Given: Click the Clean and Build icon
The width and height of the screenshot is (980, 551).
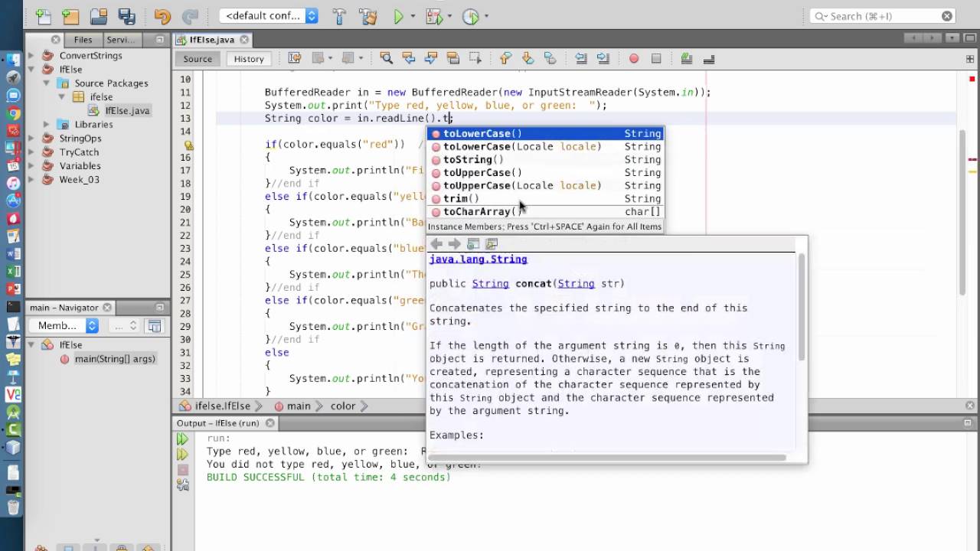Looking at the screenshot, I should (x=367, y=16).
